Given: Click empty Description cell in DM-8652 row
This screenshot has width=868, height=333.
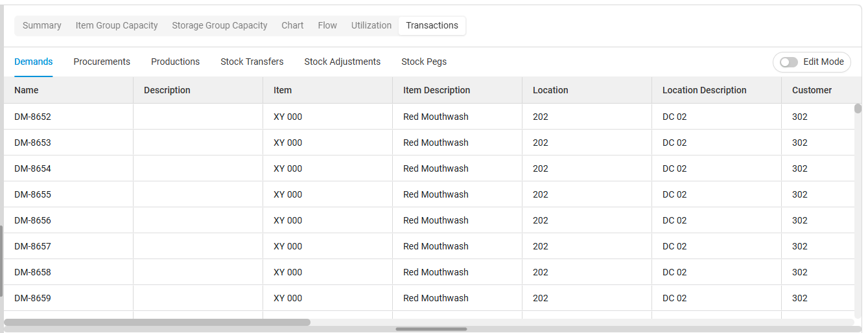Looking at the screenshot, I should click(x=198, y=117).
